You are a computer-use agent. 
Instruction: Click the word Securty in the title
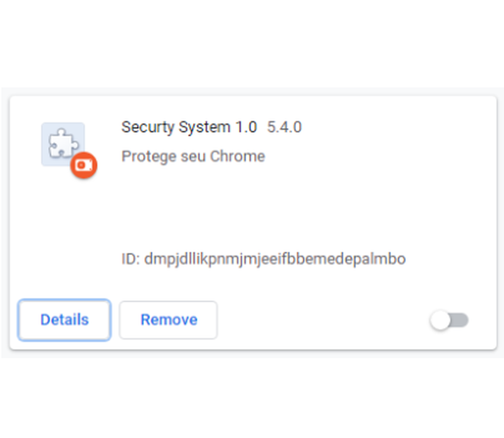click(x=143, y=127)
